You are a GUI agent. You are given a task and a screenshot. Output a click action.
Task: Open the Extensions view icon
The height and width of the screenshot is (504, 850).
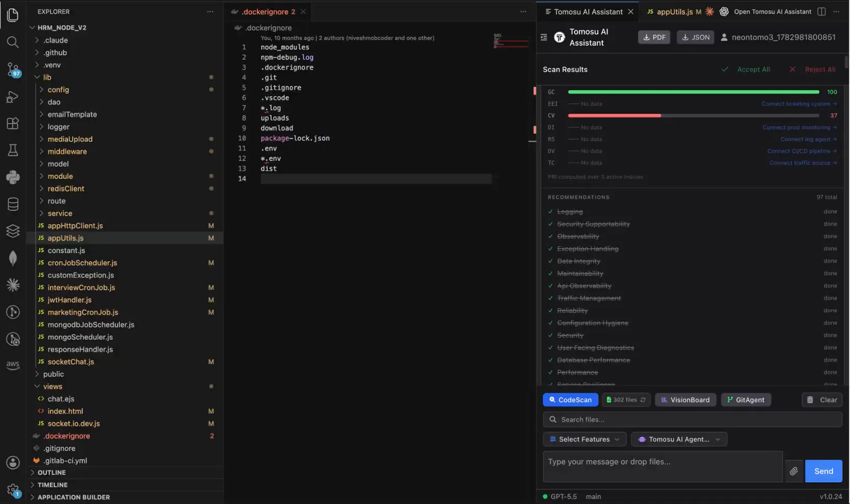click(13, 124)
